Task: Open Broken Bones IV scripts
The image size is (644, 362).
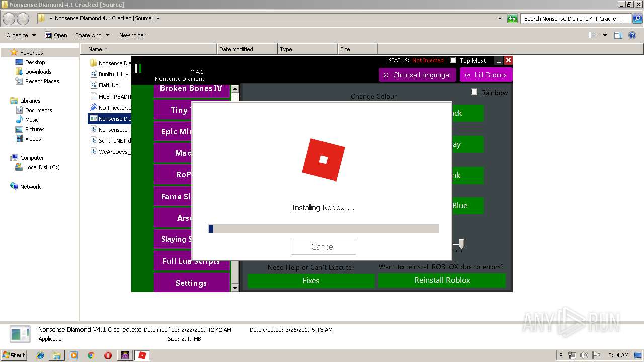Action: click(192, 89)
